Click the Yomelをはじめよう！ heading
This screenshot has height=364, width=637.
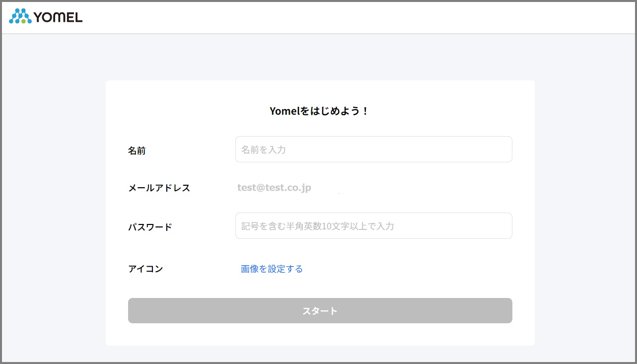[320, 111]
